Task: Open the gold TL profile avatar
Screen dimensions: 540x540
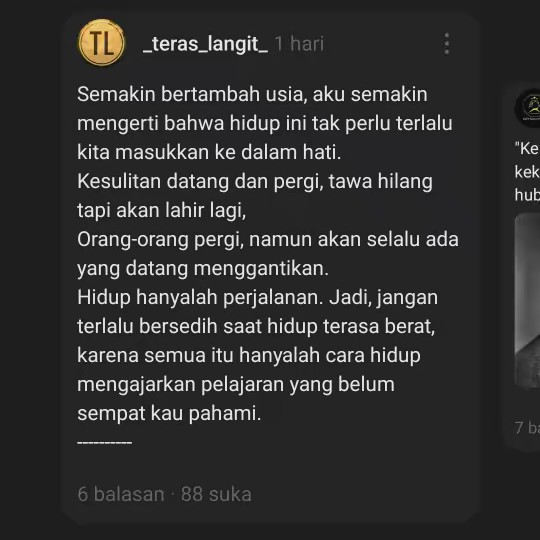Action: click(102, 43)
